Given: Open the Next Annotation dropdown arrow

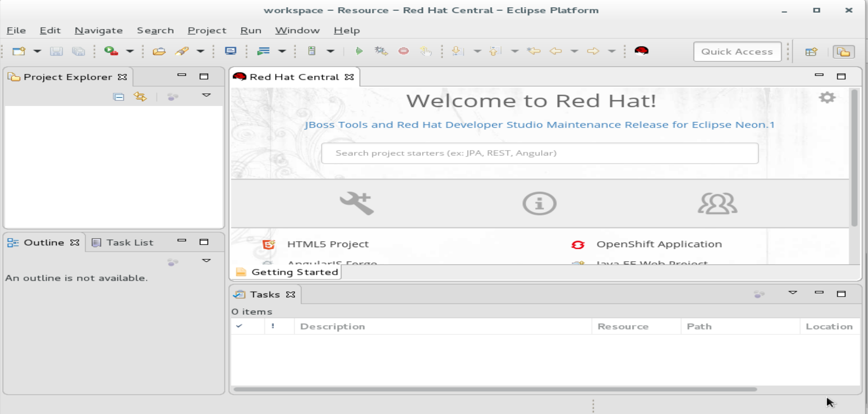Looking at the screenshot, I should 477,51.
